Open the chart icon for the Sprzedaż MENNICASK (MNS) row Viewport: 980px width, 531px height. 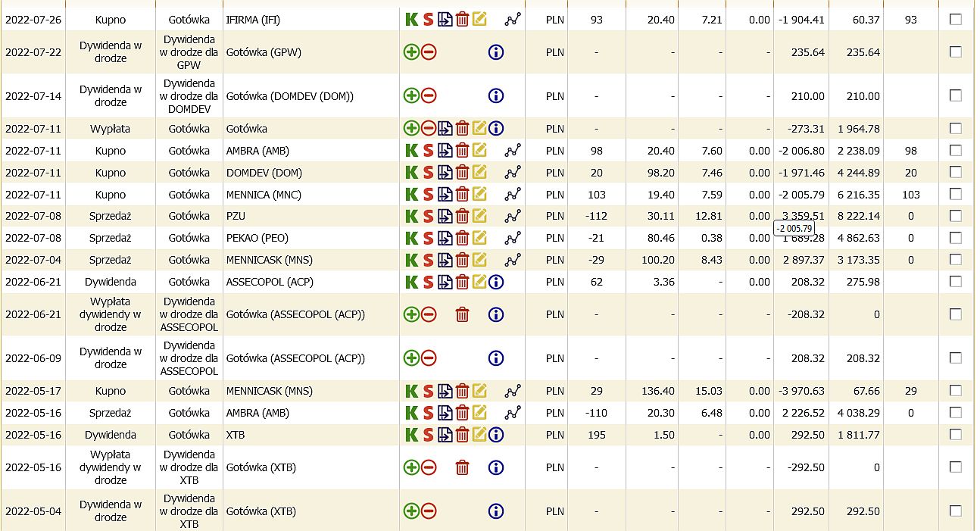click(x=513, y=260)
